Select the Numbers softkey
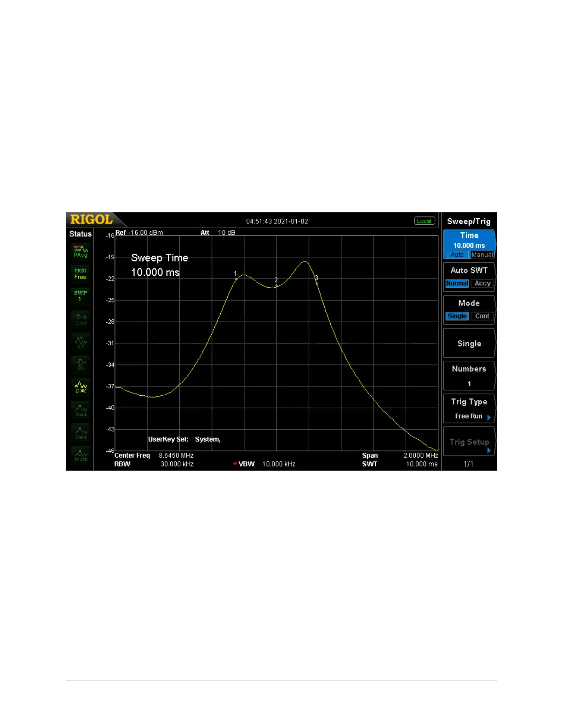The width and height of the screenshot is (563, 728). tap(469, 376)
